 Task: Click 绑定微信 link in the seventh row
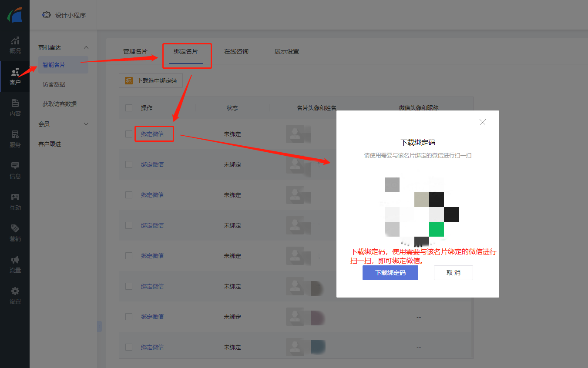(x=152, y=317)
